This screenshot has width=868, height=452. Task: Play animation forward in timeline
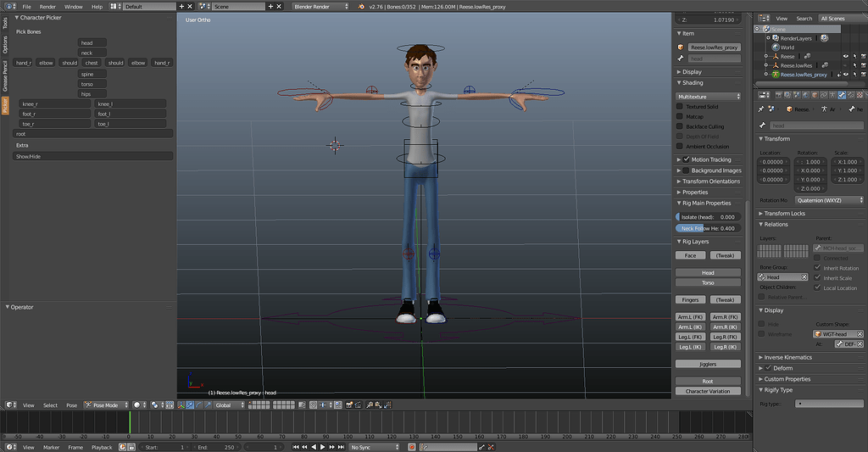pyautogui.click(x=323, y=447)
